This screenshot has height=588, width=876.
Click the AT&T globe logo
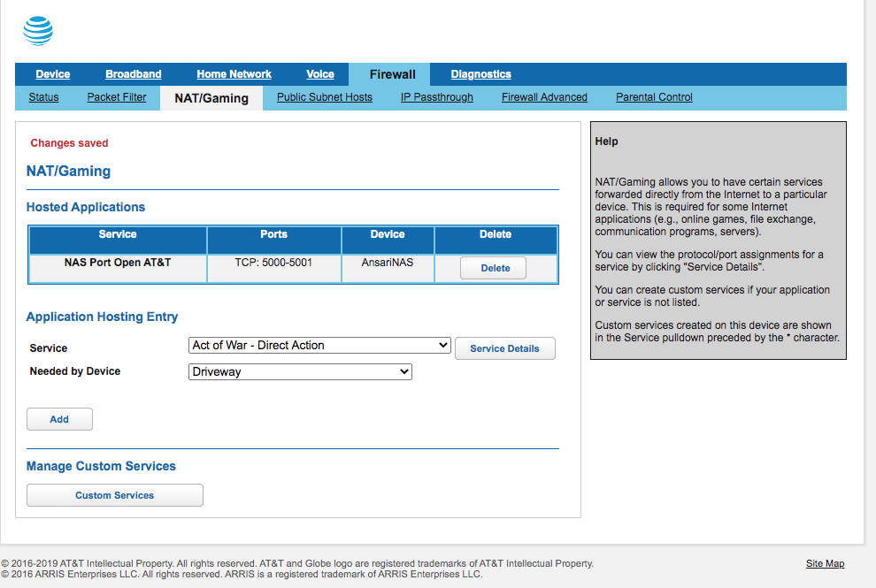(38, 31)
